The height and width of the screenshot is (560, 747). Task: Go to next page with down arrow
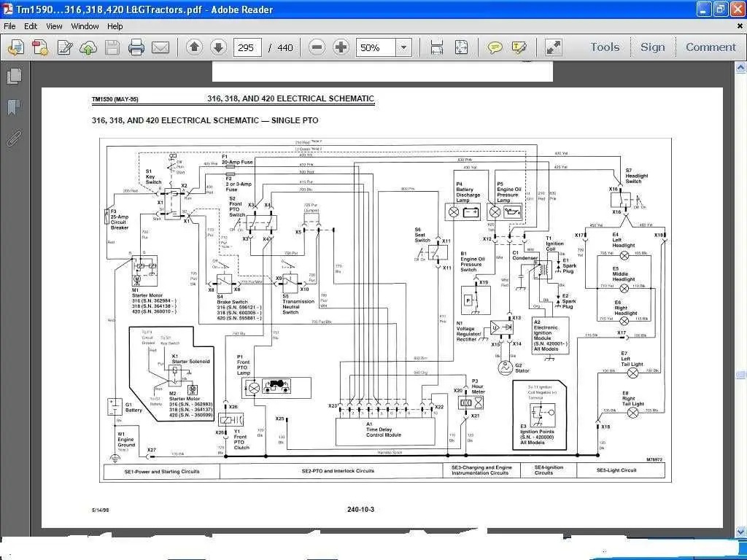point(218,47)
